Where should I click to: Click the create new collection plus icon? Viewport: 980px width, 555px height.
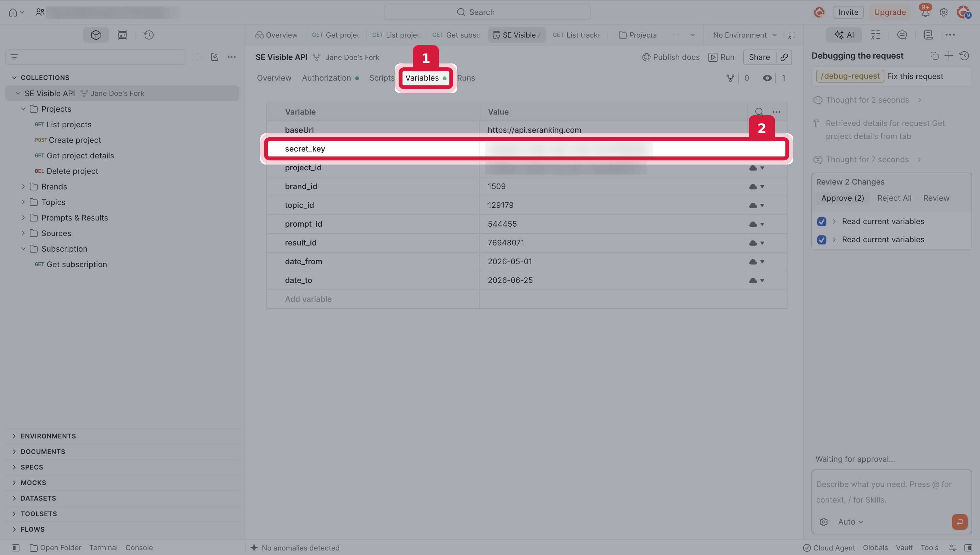[198, 57]
